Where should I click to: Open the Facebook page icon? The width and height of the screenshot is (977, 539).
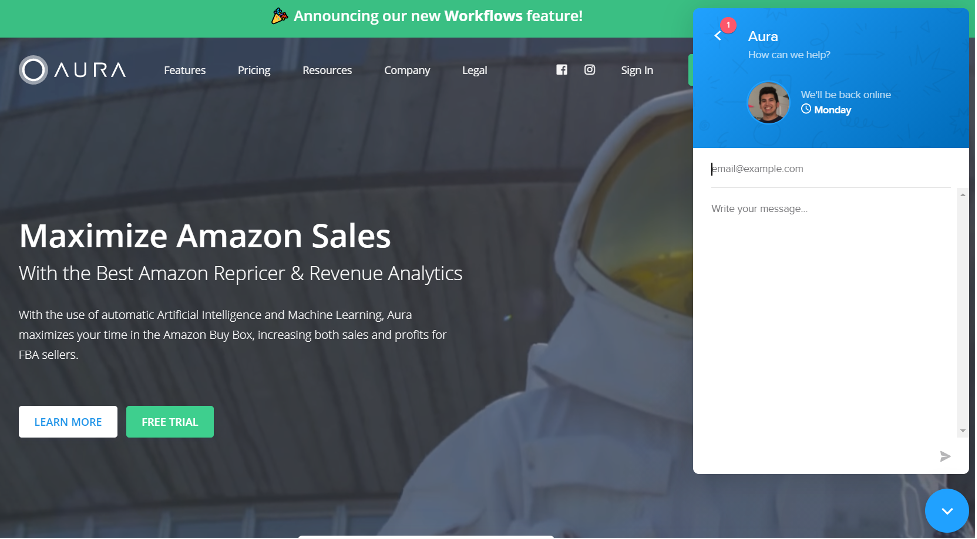(561, 70)
